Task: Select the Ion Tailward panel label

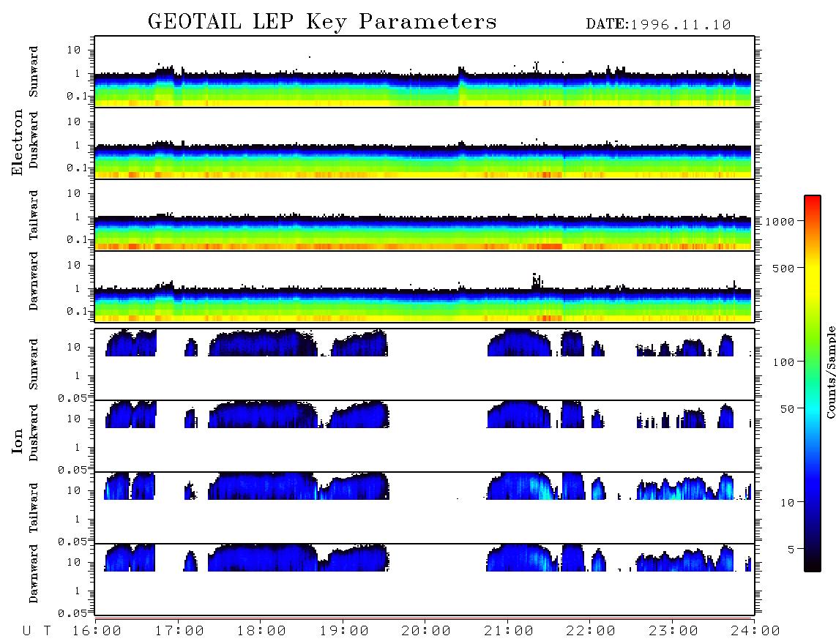Action: (x=34, y=508)
